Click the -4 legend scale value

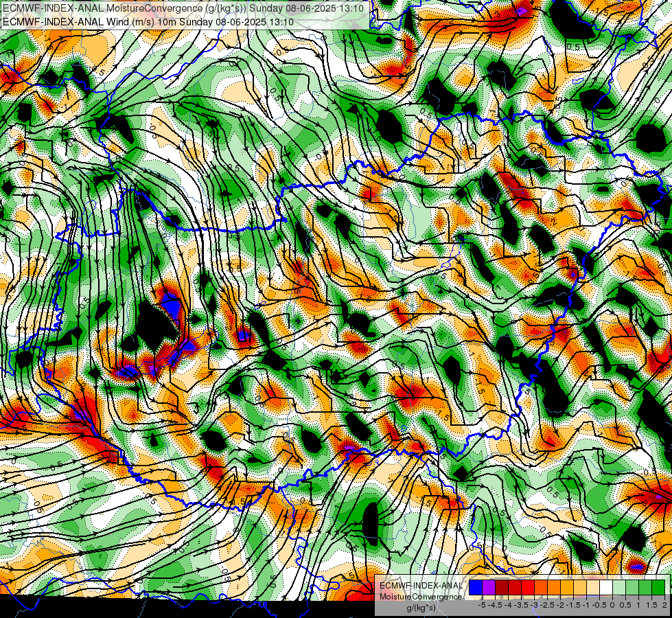click(508, 605)
